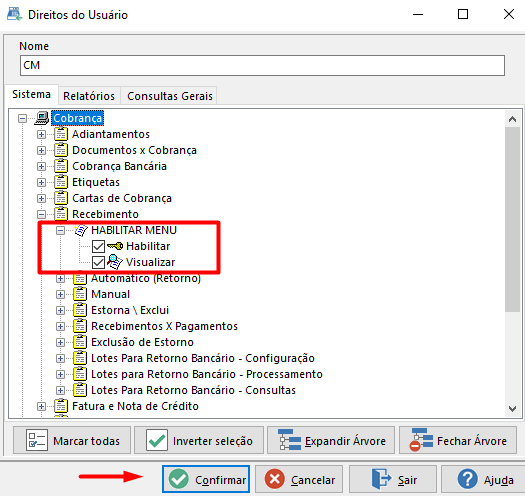Click the Documentos x Cobrança notepad icon
Viewport: 525px width, 496px height.
tap(61, 150)
